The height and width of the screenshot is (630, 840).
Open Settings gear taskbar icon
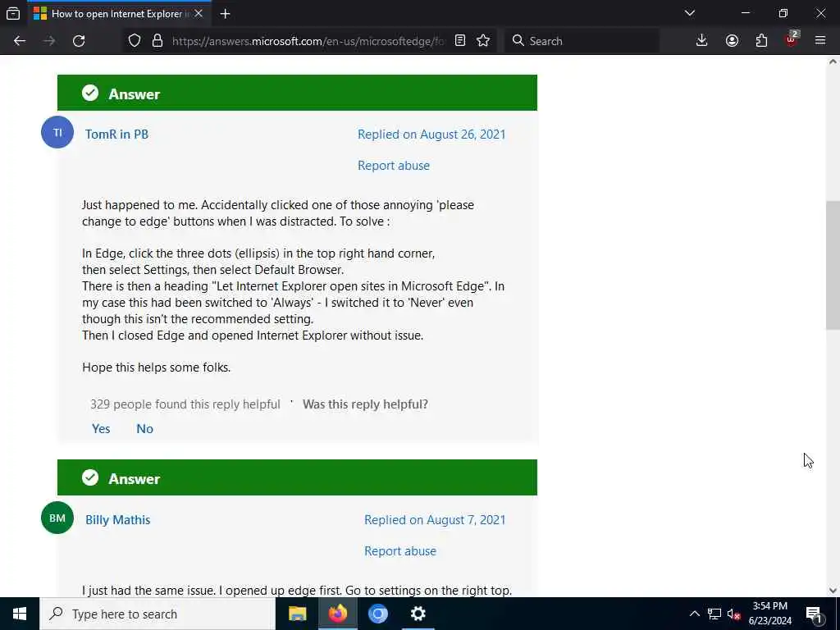click(x=418, y=614)
